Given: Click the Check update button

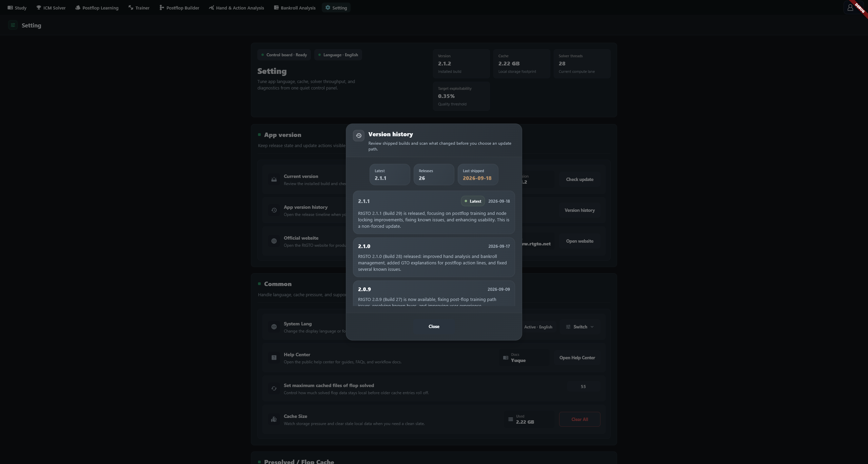Looking at the screenshot, I should (580, 180).
